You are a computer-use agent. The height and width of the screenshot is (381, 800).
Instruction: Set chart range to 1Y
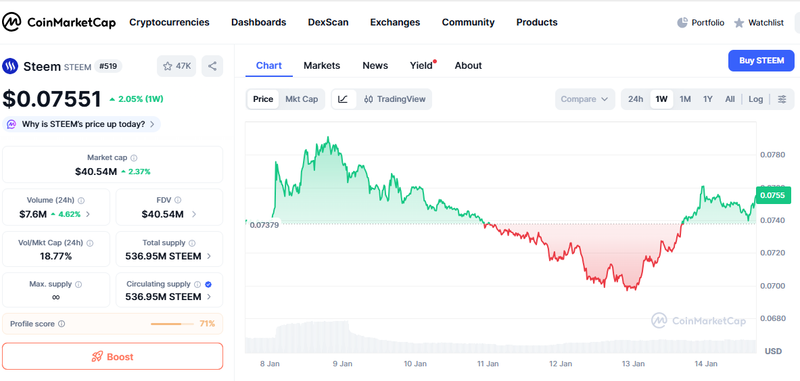(x=708, y=99)
